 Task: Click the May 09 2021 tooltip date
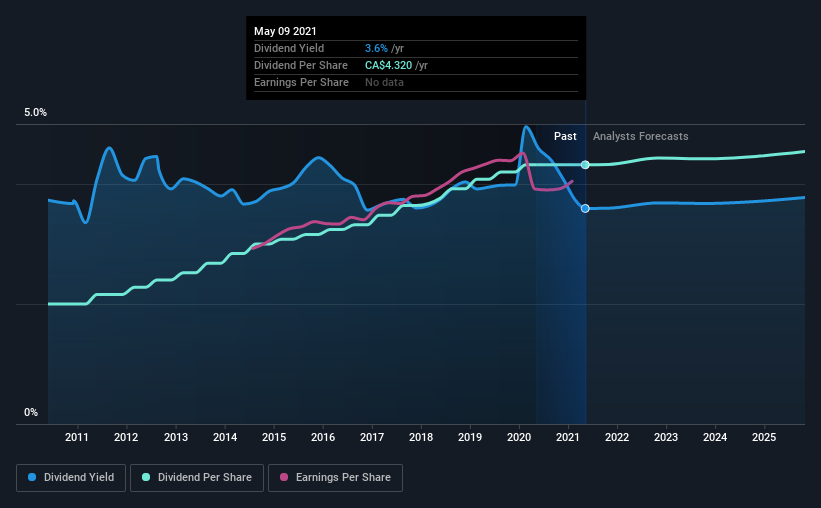click(285, 31)
